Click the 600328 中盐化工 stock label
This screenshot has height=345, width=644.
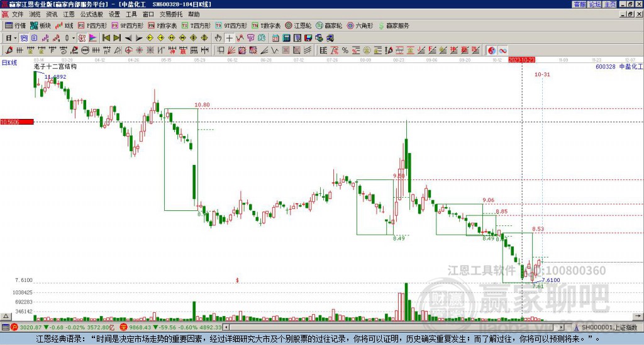(x=619, y=66)
